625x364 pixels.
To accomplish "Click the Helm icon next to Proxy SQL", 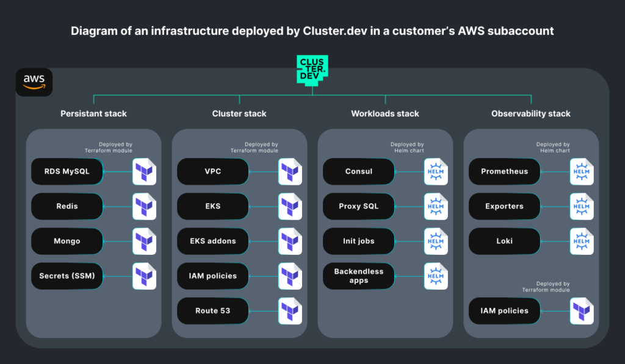I will (435, 207).
